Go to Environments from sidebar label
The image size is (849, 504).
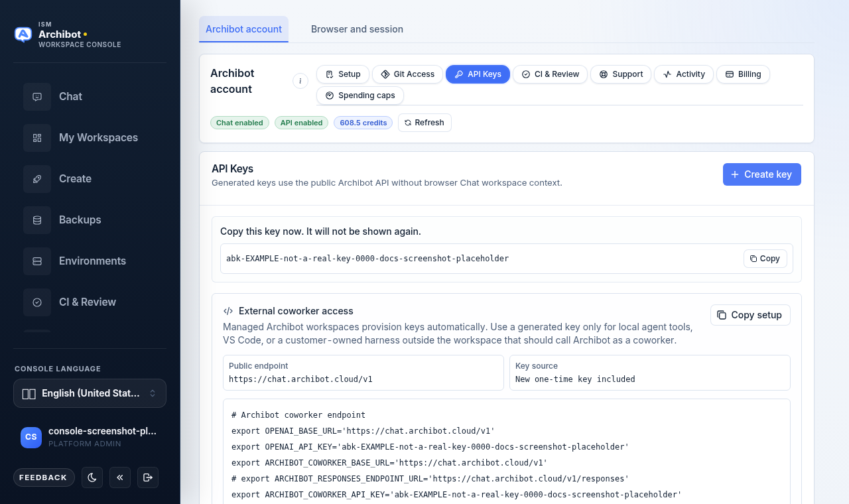click(92, 261)
